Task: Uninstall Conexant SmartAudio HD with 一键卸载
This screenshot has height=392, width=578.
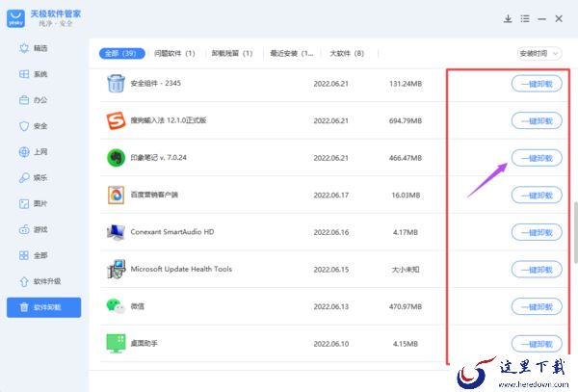Action: [x=537, y=232]
